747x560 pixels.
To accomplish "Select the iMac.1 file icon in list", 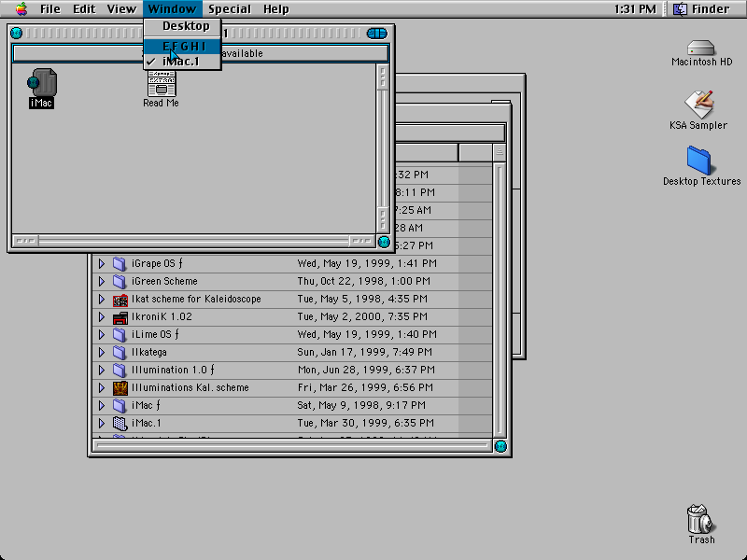I will (x=120, y=424).
